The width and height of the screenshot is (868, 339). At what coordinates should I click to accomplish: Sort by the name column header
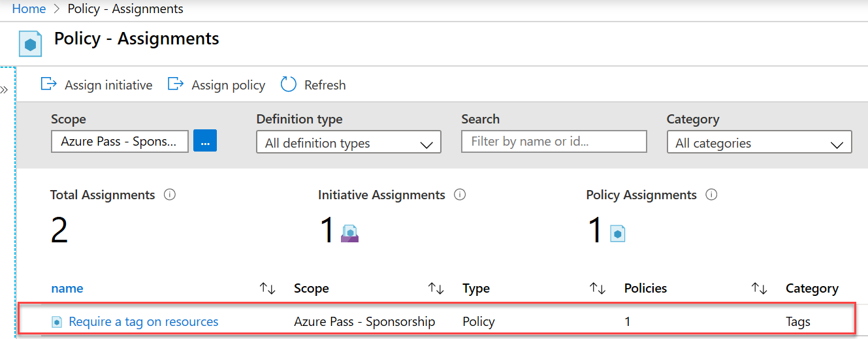pos(67,289)
